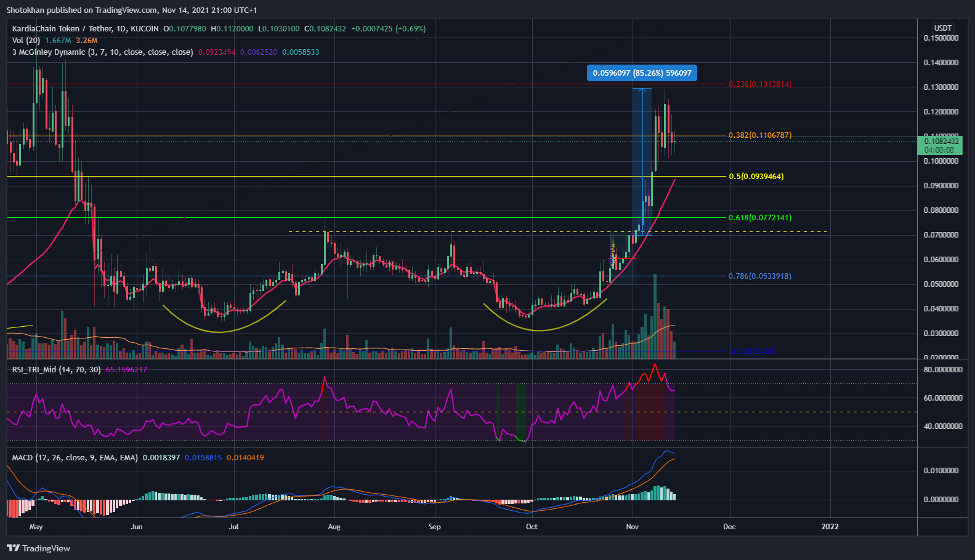
Task: Select the 0.382(0.1106787) Fibonacci level label
Action: [760, 135]
